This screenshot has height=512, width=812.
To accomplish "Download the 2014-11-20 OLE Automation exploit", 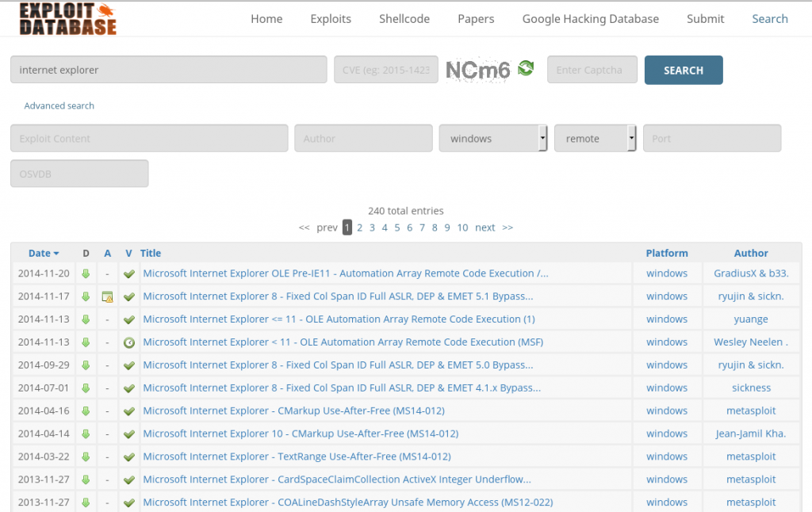I will (x=86, y=273).
